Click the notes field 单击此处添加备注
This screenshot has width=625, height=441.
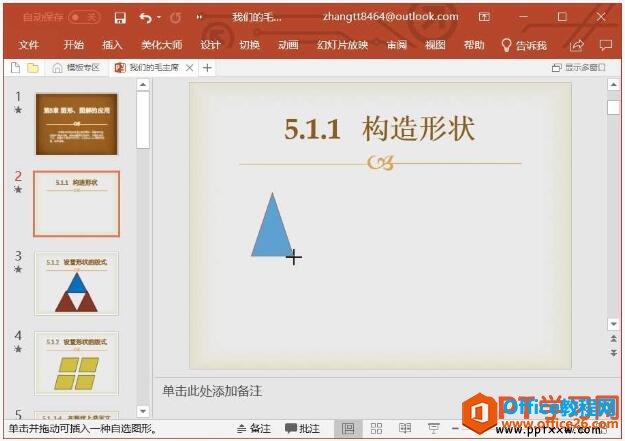coord(212,391)
